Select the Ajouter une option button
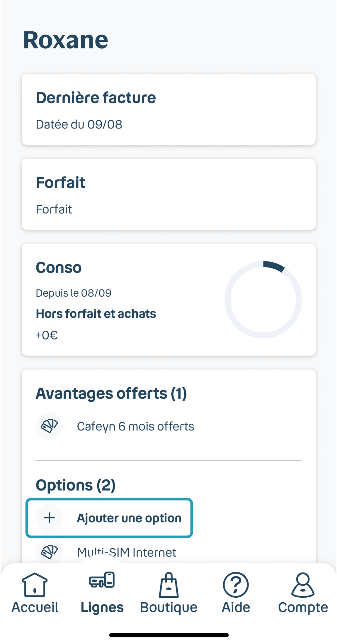Viewport: 337px width, 644px height. [109, 518]
